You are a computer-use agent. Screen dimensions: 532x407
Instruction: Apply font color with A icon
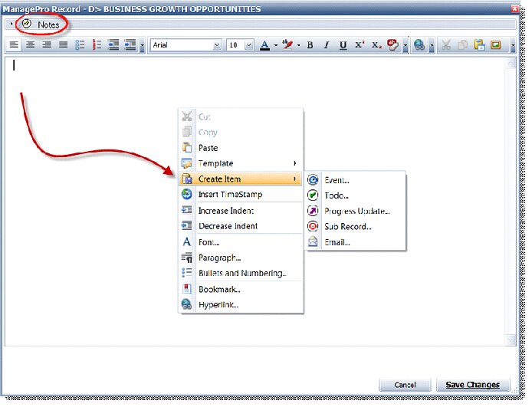[x=264, y=45]
